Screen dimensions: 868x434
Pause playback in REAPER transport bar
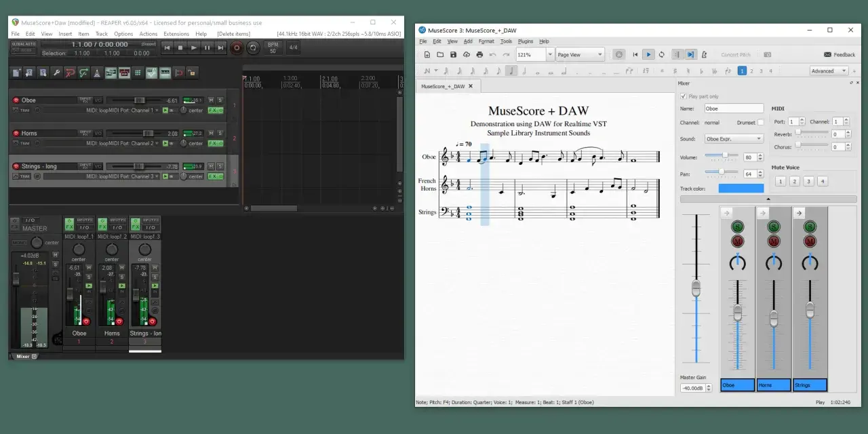(x=207, y=47)
